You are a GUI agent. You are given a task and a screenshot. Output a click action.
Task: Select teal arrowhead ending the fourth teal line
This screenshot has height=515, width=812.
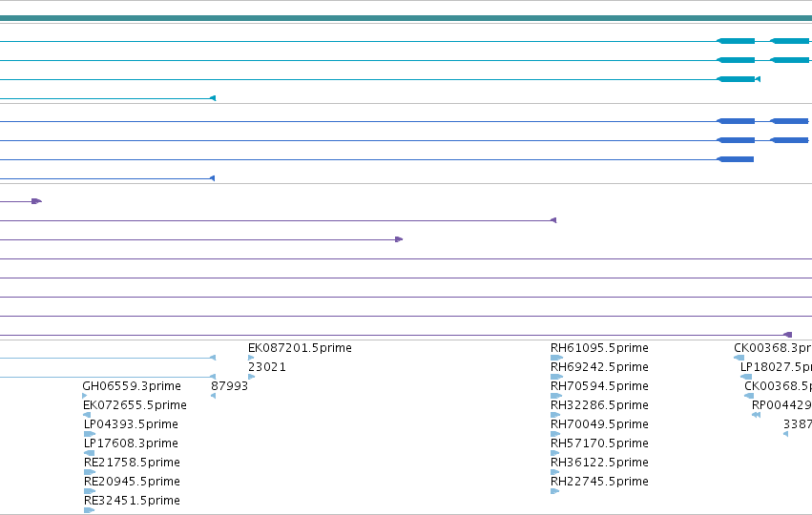213,98
